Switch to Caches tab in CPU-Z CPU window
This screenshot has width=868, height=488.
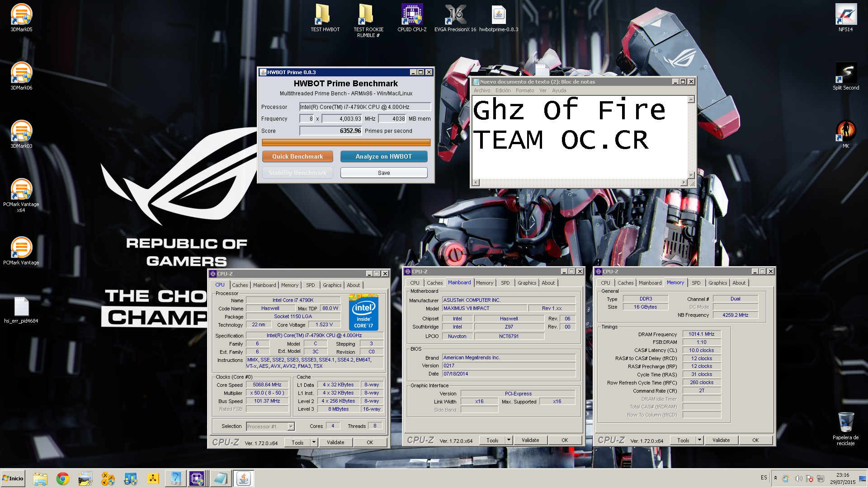point(240,285)
